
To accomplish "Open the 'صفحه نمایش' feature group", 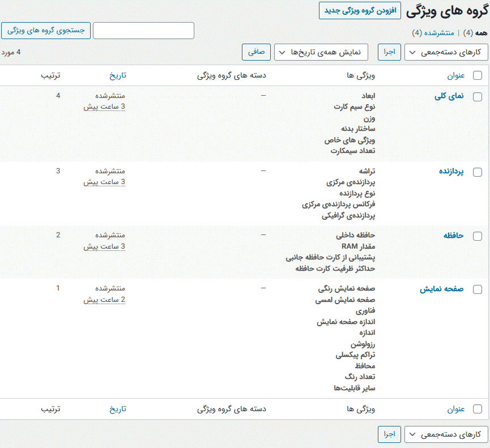I will [441, 289].
